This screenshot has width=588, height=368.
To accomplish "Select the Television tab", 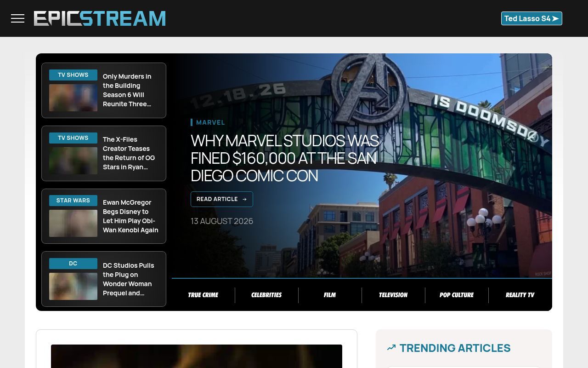I will pos(393,295).
